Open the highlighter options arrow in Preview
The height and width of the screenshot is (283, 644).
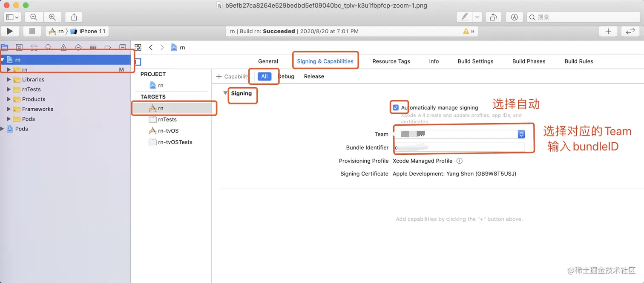pyautogui.click(x=477, y=17)
